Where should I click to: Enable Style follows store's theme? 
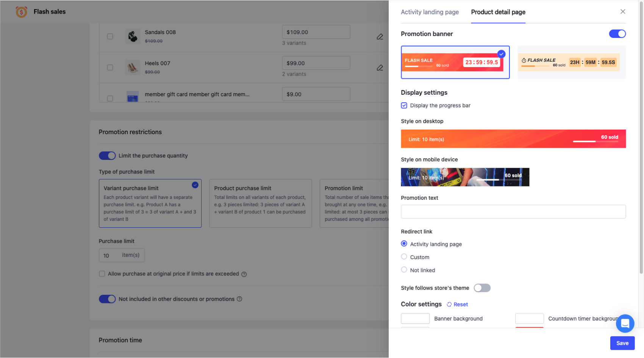click(x=482, y=288)
